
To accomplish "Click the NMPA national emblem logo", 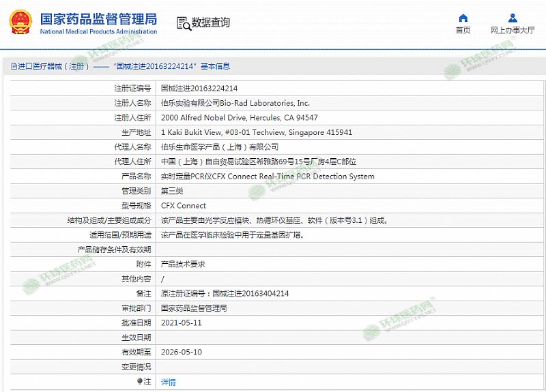I will (x=20, y=22).
